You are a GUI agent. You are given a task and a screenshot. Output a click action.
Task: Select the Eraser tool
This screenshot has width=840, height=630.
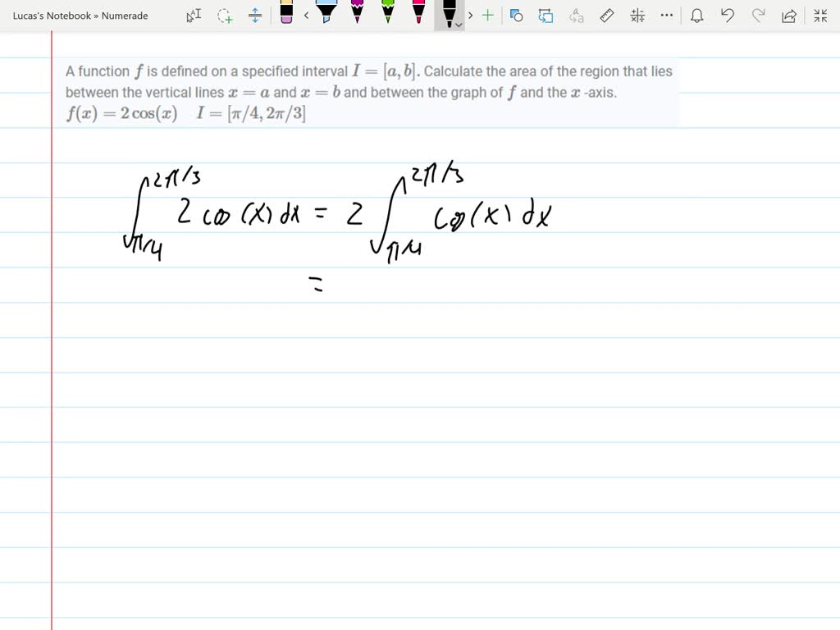tap(287, 15)
